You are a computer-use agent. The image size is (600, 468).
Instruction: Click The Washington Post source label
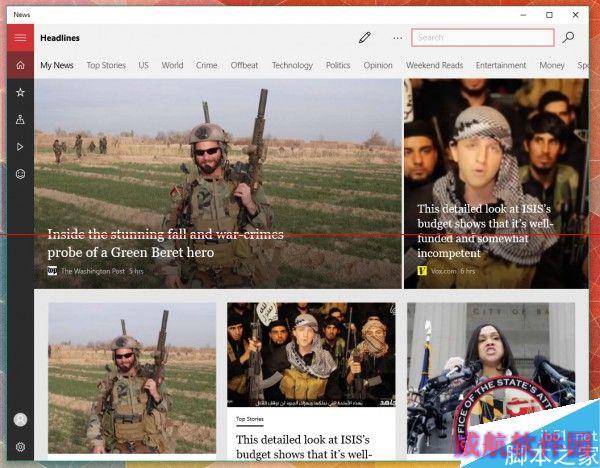point(93,271)
